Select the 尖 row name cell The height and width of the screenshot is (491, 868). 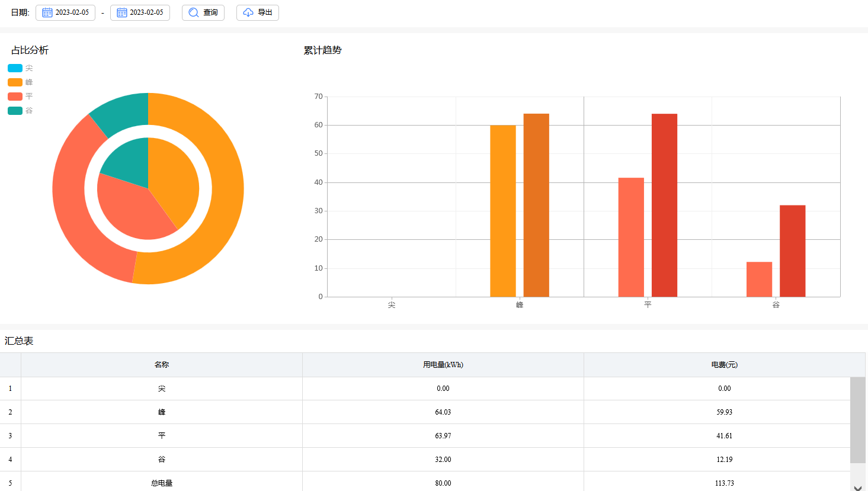click(162, 389)
